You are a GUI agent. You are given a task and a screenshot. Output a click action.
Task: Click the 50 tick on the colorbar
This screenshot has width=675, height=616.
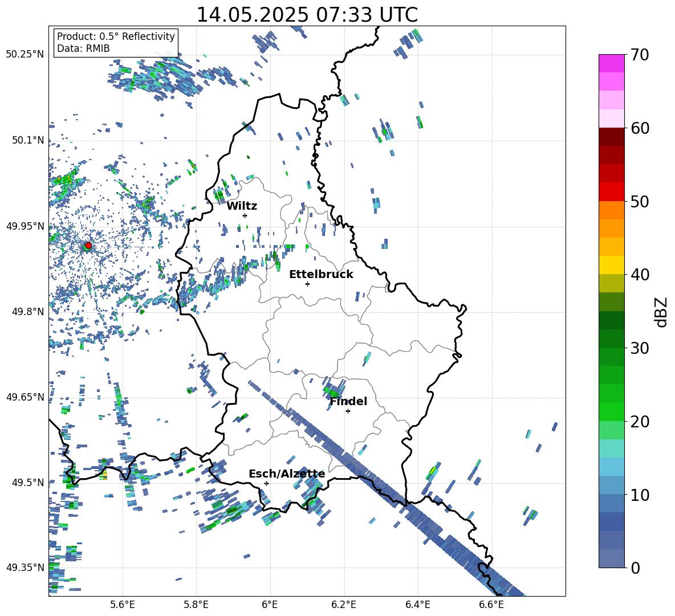coord(639,201)
